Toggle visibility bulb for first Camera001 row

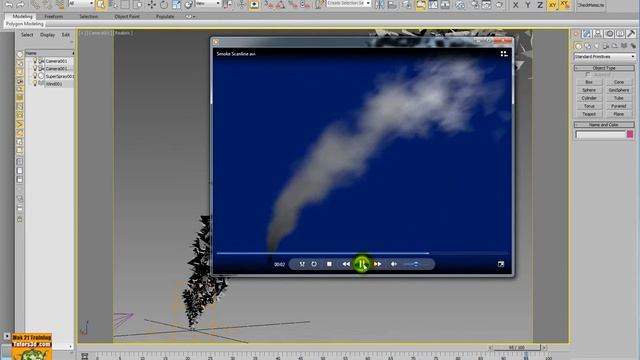pyautogui.click(x=35, y=61)
